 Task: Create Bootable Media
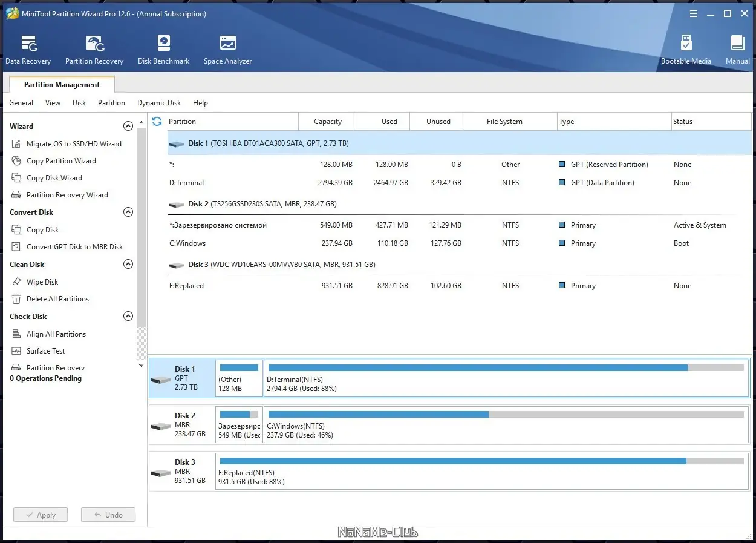pyautogui.click(x=686, y=50)
